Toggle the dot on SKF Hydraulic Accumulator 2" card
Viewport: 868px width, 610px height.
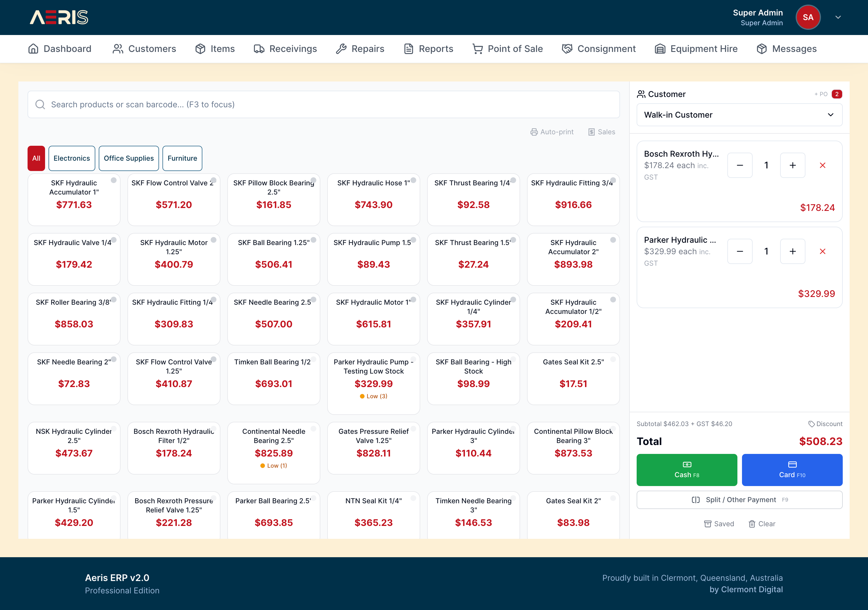613,240
